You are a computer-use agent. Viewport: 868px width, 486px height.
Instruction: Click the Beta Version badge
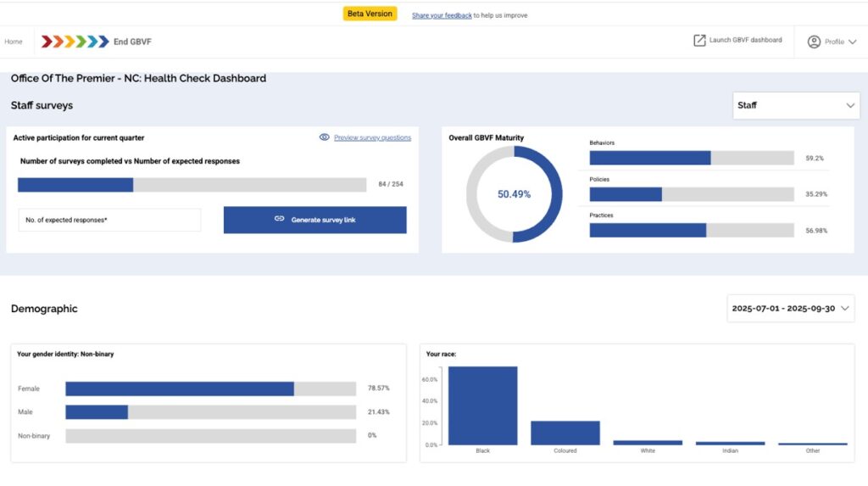[x=370, y=14]
